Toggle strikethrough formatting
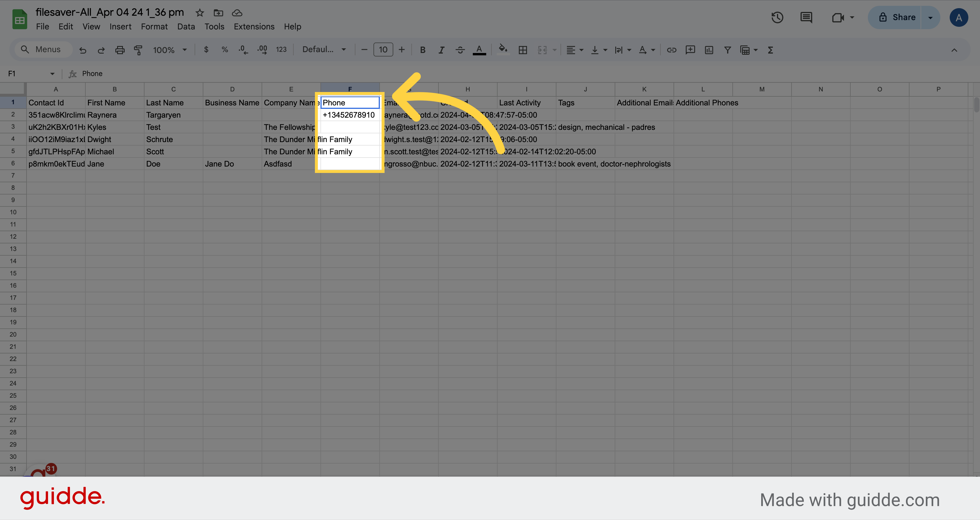 (460, 50)
